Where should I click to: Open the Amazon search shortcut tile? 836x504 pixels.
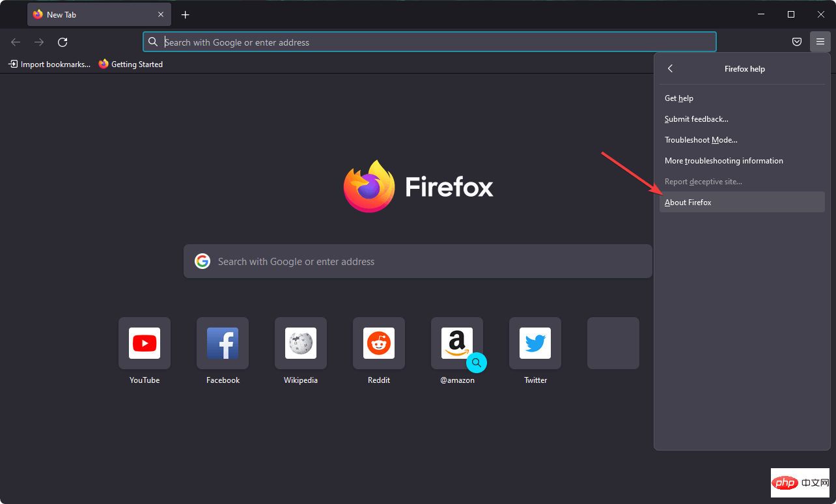pos(457,343)
